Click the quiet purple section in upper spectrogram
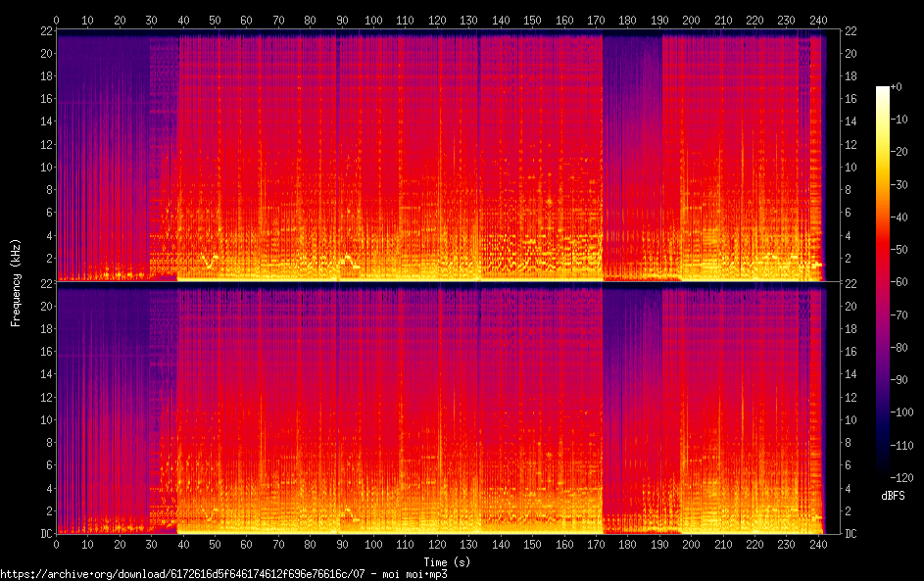The height and width of the screenshot is (581, 924). pos(631,147)
